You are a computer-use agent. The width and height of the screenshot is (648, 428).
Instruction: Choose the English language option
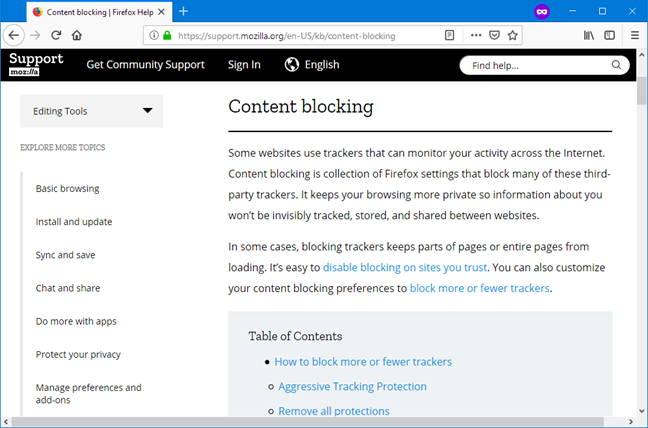322,64
